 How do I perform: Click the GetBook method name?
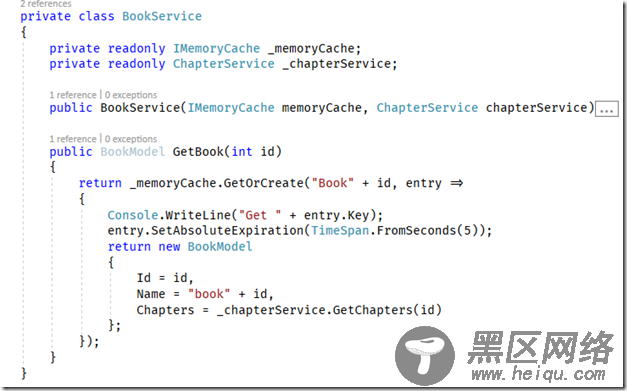(x=198, y=152)
